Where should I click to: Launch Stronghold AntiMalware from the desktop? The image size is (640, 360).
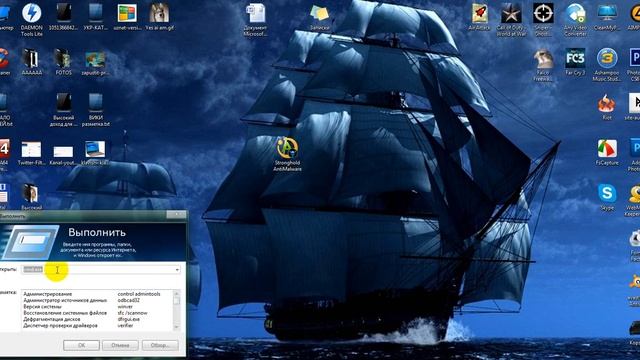pos(287,154)
